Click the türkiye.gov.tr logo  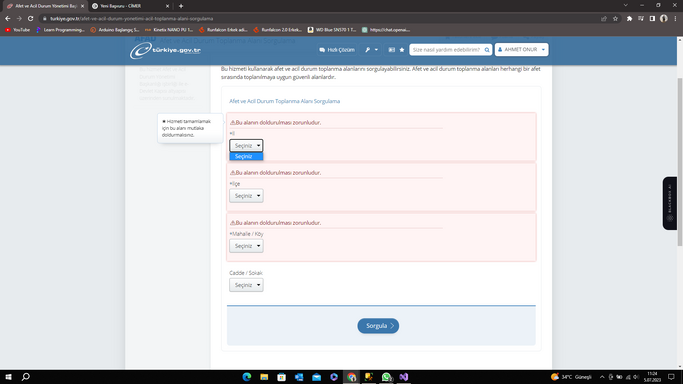point(165,51)
